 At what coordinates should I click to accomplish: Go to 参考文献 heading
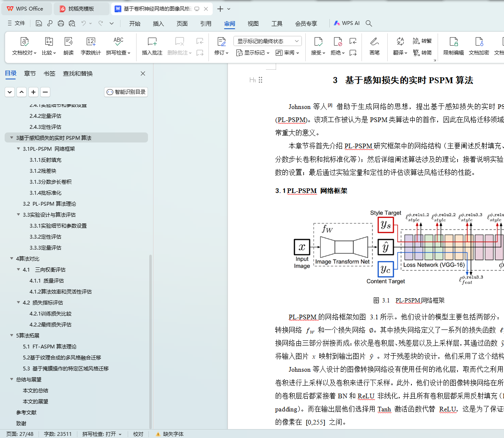pos(26,412)
